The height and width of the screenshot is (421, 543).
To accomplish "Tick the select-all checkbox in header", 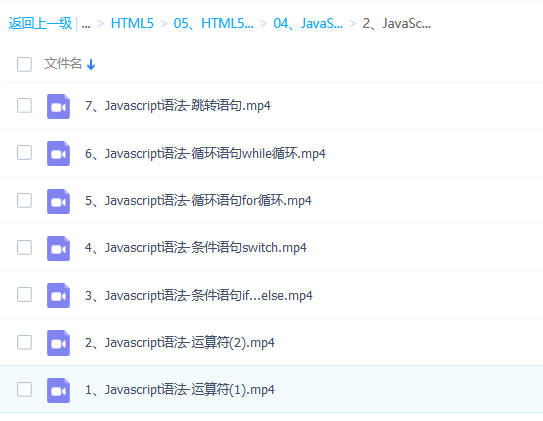I will tap(24, 64).
